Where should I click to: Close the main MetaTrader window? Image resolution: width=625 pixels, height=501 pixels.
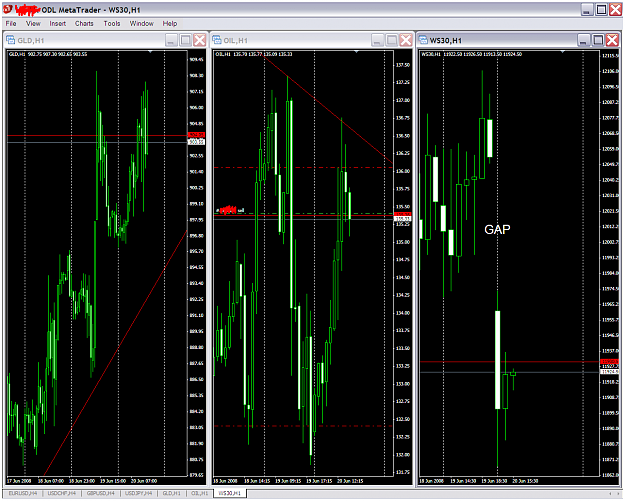pos(615,10)
